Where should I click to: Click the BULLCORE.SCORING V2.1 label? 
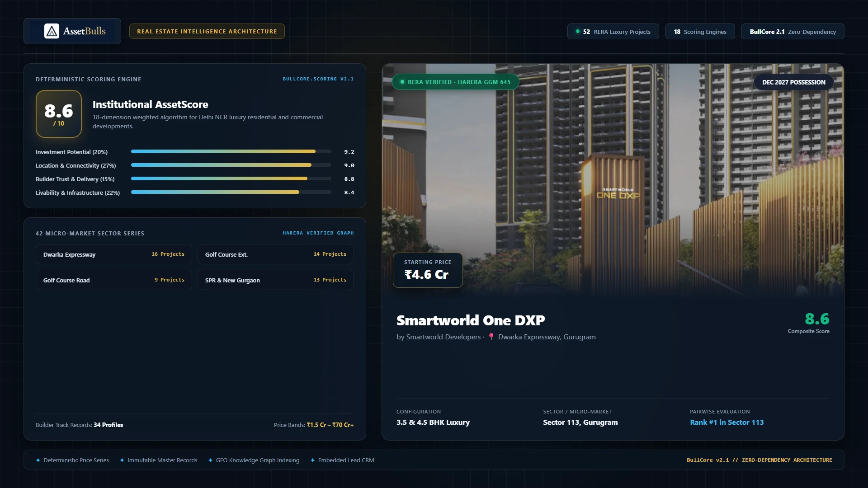coord(318,79)
